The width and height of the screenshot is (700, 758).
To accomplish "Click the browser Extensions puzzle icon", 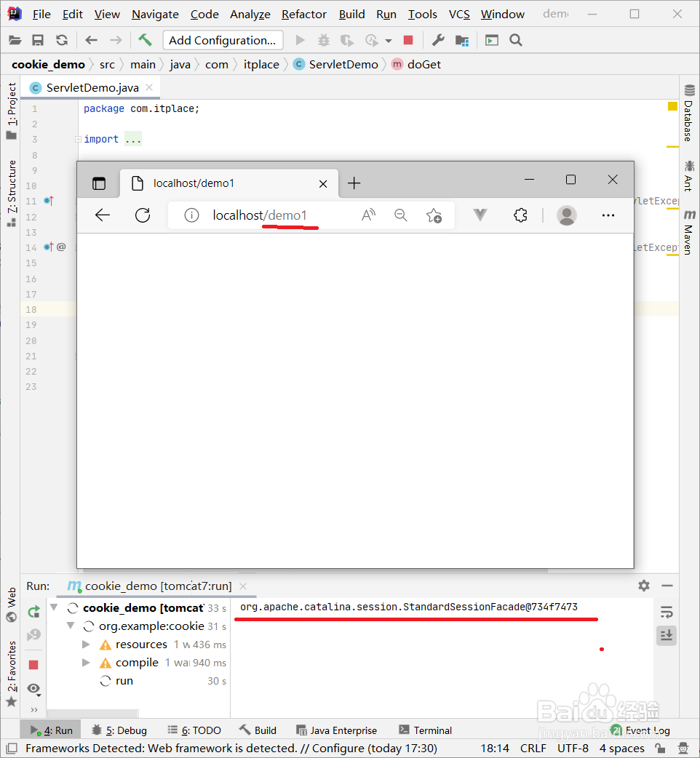I will coord(520,215).
